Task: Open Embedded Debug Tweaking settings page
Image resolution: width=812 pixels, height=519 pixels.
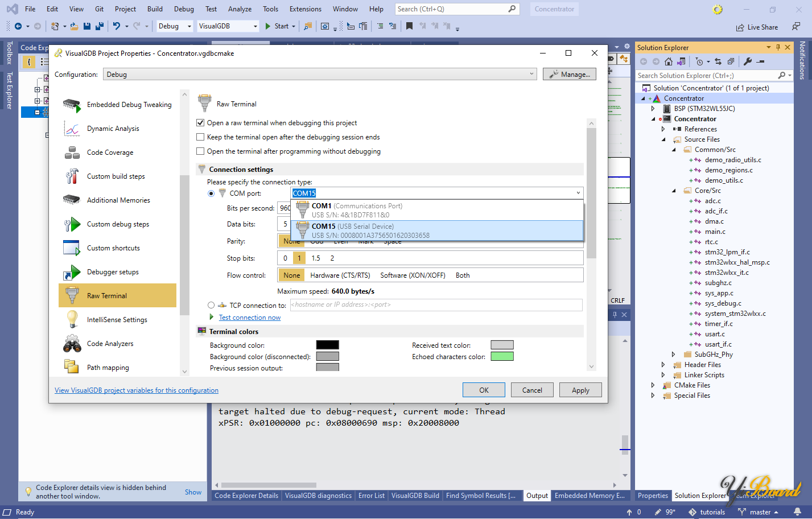Action: [117, 105]
